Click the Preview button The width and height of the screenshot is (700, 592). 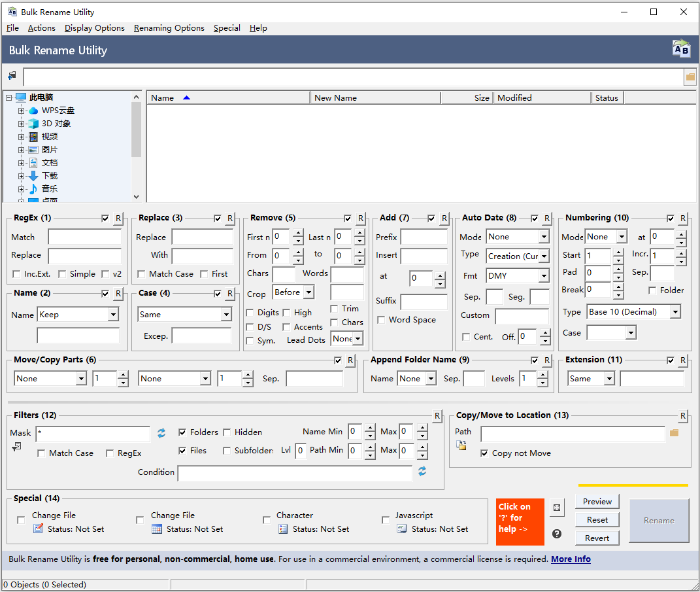click(597, 502)
